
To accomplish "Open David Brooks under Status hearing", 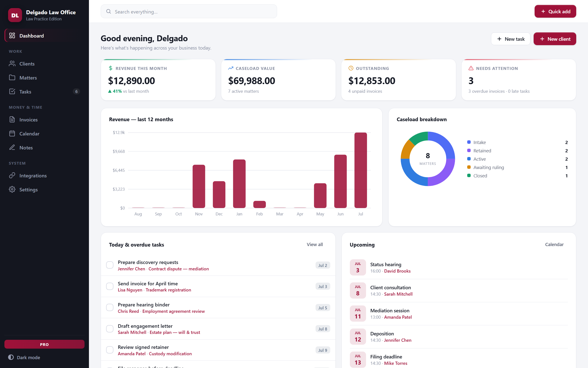I will point(397,271).
